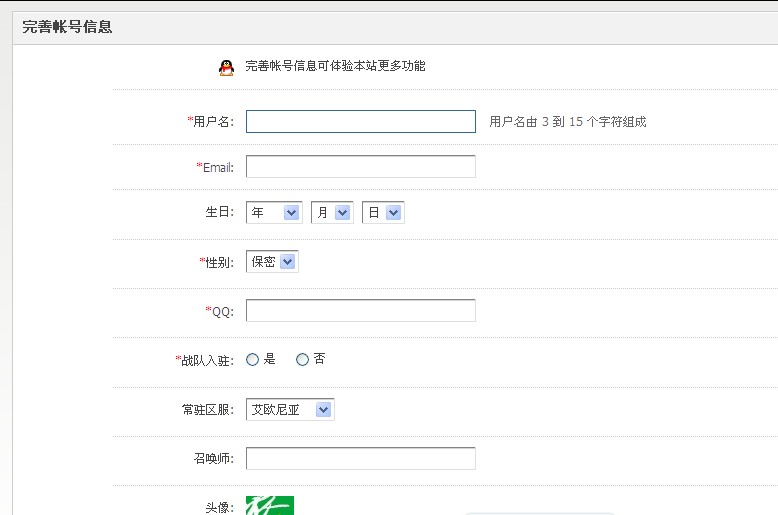Open the 常驻区服 dropdown showing 艾欧尼亚
Viewport: 778px width, 515px height.
point(290,409)
